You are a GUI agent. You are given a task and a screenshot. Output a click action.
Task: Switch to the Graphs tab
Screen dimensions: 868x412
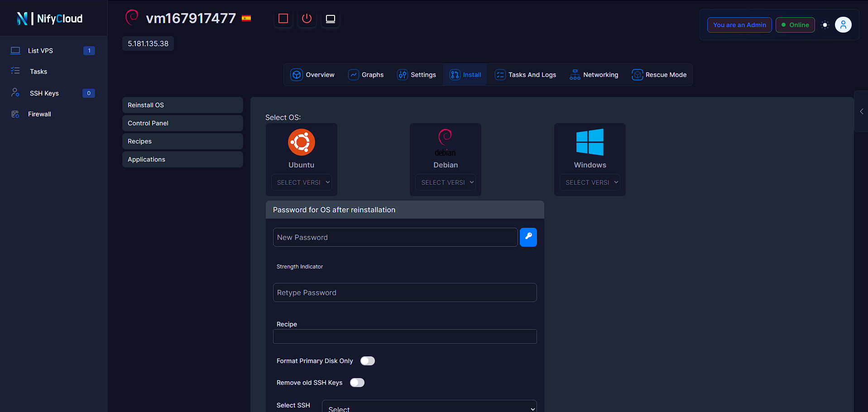[x=366, y=75]
